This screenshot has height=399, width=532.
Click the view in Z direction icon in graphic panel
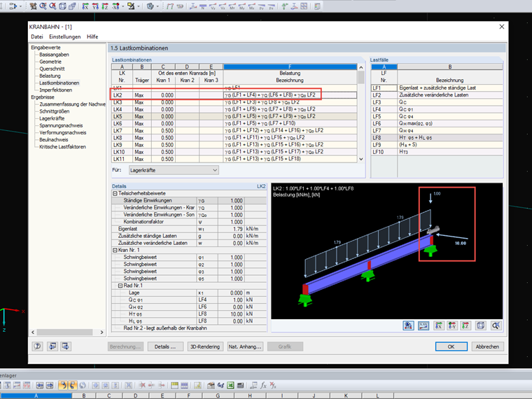[465, 325]
